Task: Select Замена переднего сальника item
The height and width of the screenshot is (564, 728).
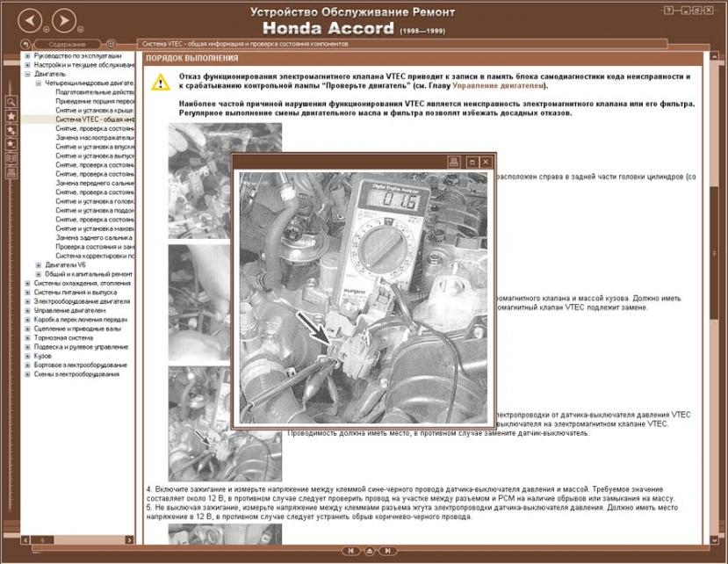Action: [95, 183]
